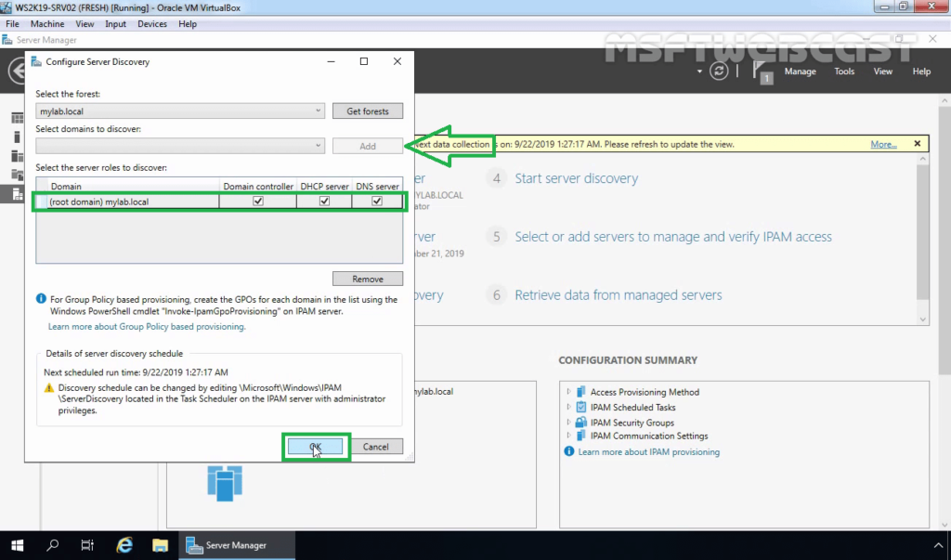The image size is (951, 560).
Task: Click the Server Manager refresh icon
Action: tap(719, 71)
